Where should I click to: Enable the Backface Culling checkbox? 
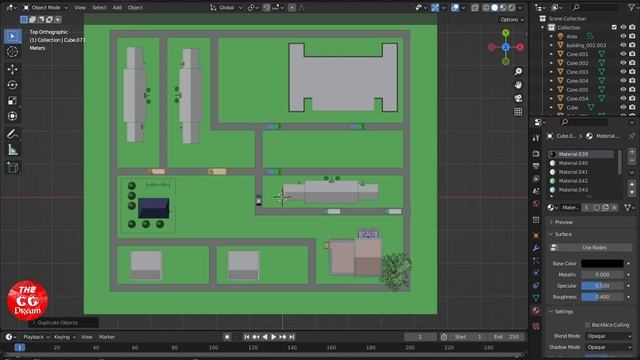coord(588,325)
